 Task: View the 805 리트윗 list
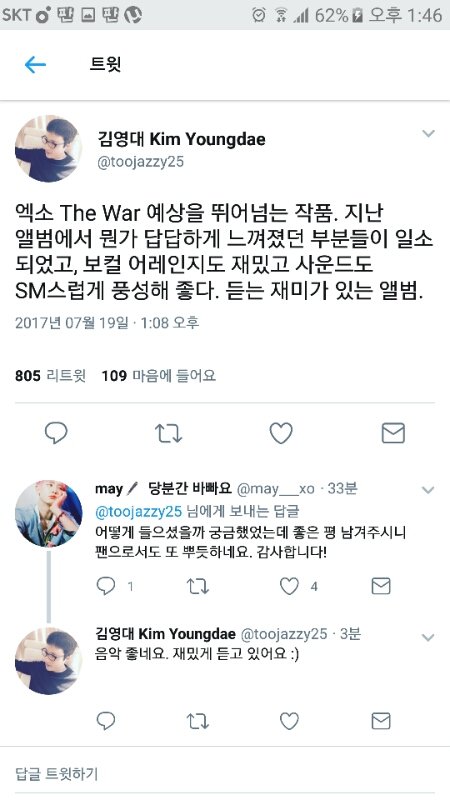click(51, 376)
